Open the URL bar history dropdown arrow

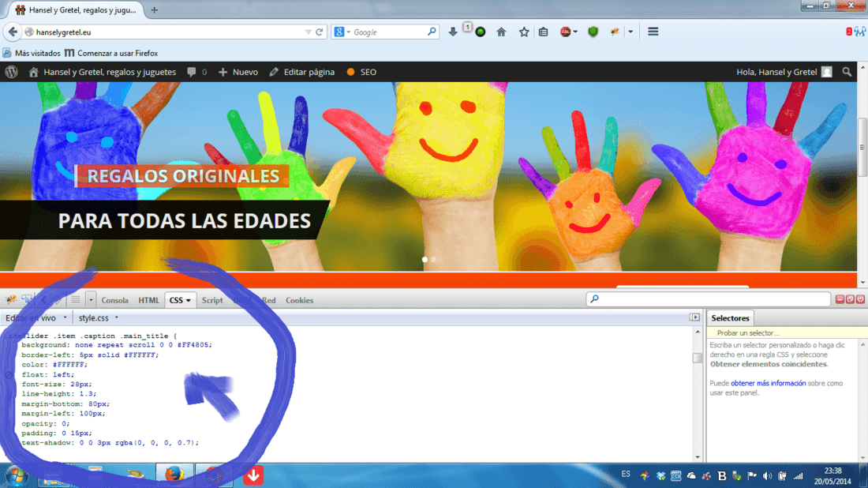click(309, 32)
